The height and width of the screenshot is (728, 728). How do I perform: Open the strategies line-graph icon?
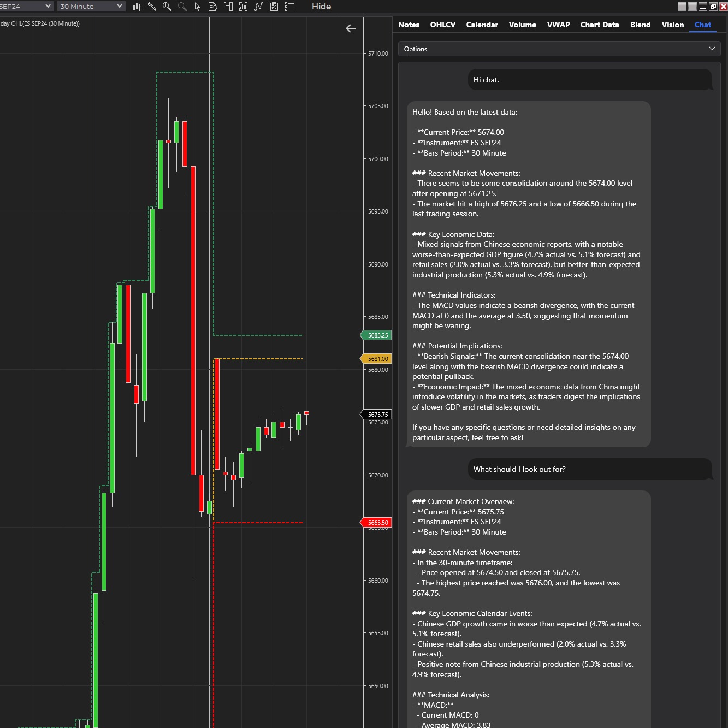coord(259,7)
